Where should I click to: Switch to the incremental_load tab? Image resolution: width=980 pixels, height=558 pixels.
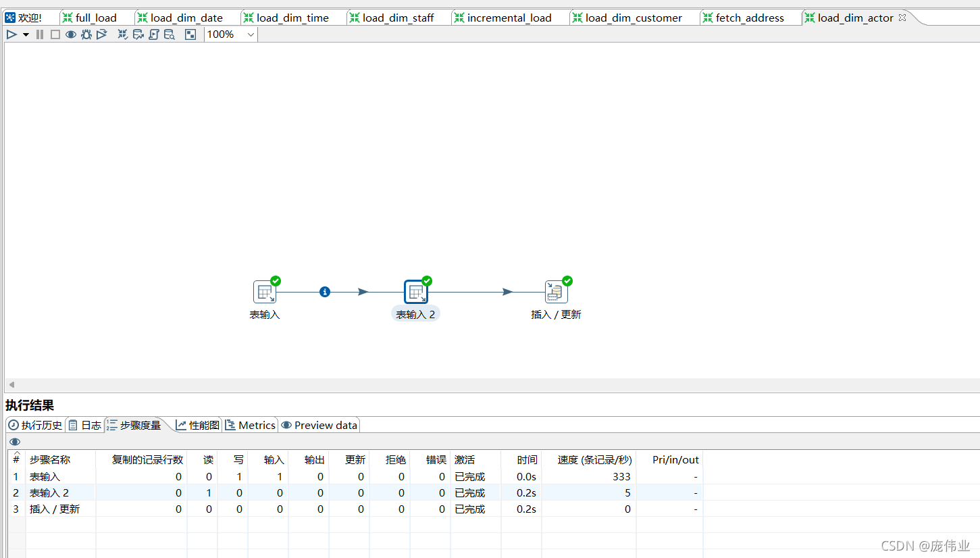(x=509, y=18)
